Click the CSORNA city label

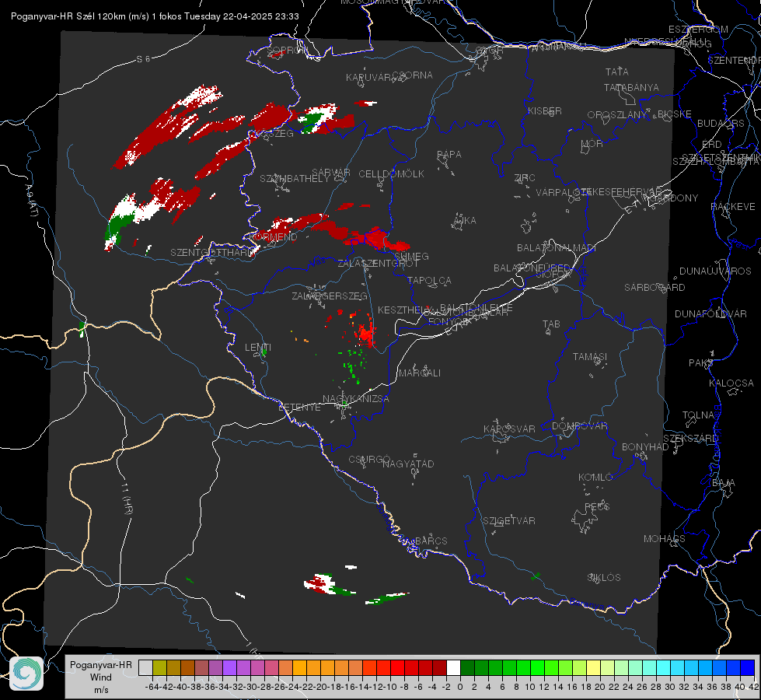click(413, 75)
